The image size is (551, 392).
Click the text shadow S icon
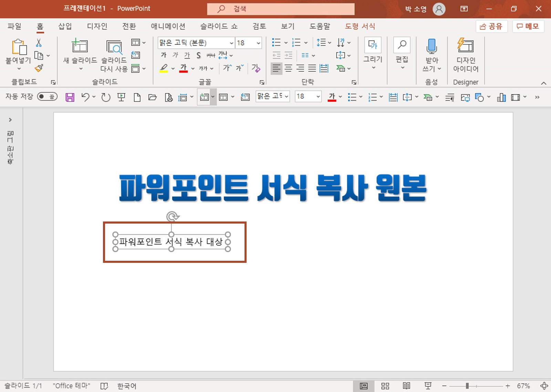198,55
